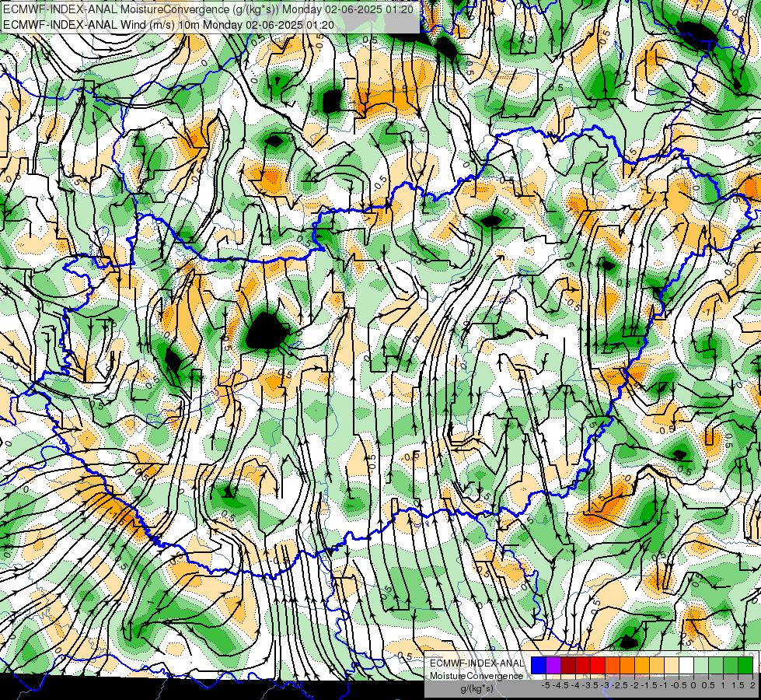The image size is (761, 700).
Task: Select the darkest green legend swatch
Action: pyautogui.click(x=745, y=665)
